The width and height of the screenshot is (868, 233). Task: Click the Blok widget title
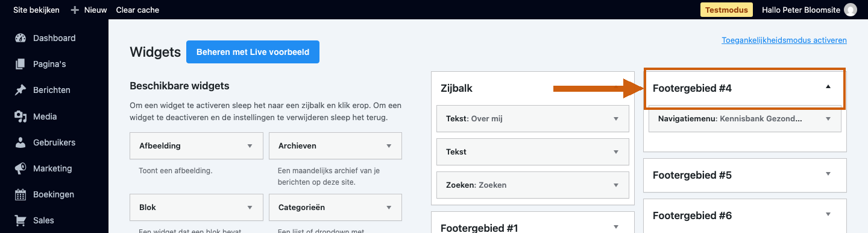point(148,207)
